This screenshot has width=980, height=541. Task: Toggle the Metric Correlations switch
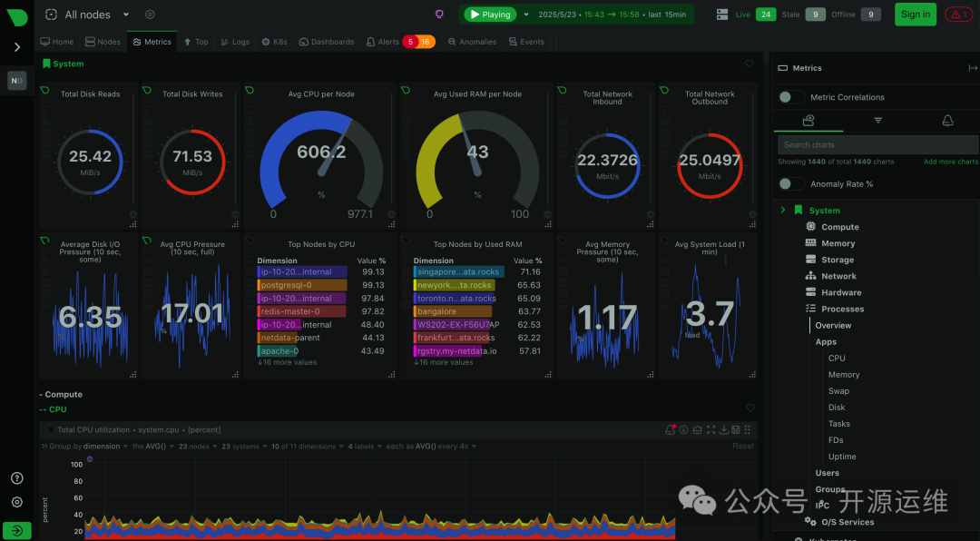[791, 97]
